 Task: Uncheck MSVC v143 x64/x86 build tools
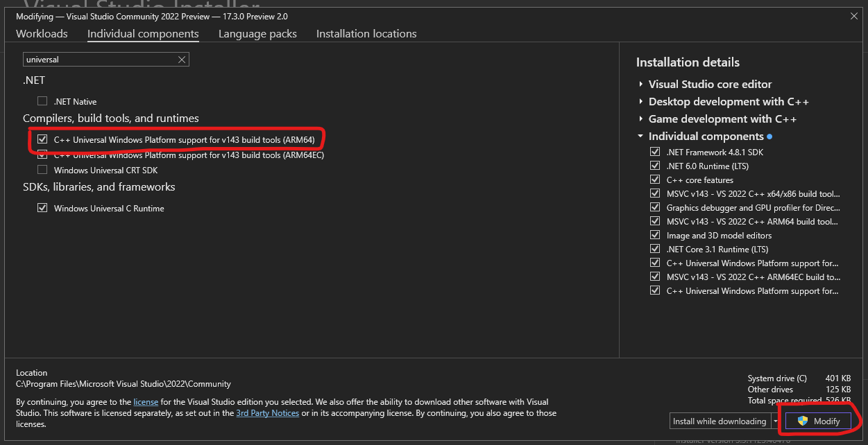[654, 193]
